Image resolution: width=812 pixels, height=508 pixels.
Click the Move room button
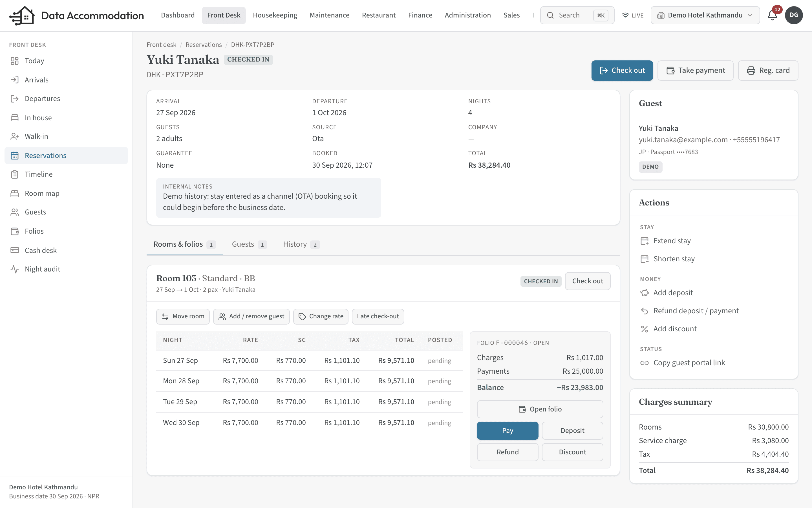(183, 316)
